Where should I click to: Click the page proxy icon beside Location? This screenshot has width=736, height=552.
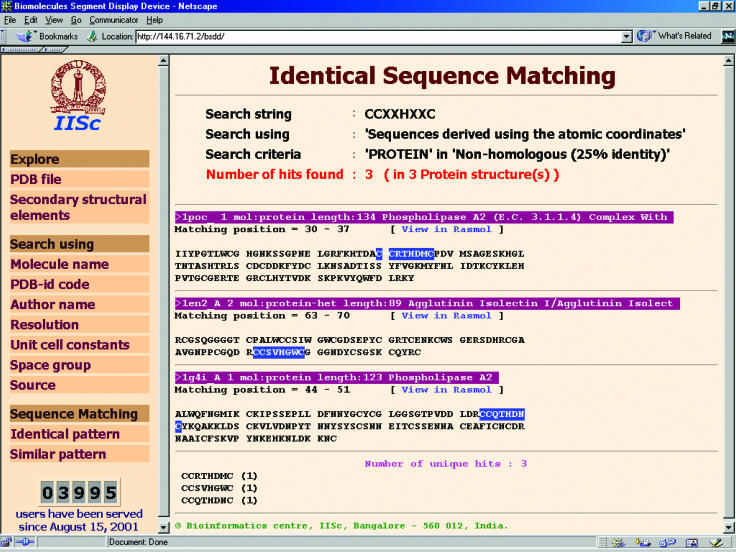point(92,36)
